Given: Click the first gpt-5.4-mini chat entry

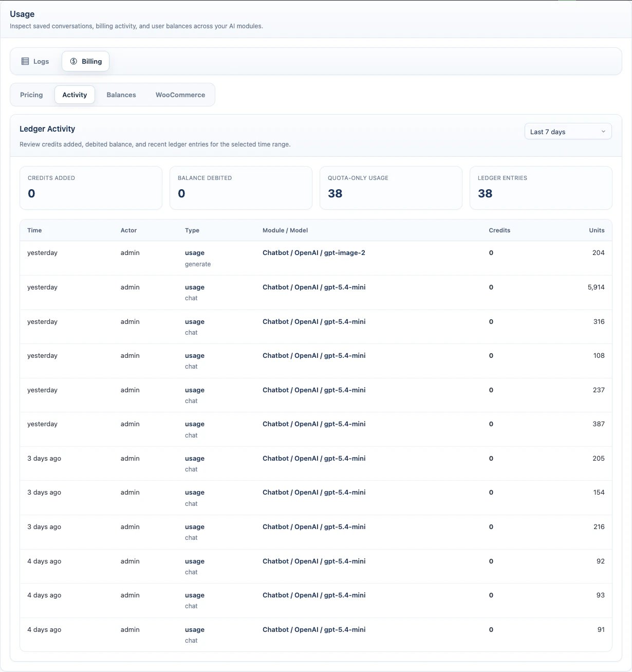Looking at the screenshot, I should point(314,287).
